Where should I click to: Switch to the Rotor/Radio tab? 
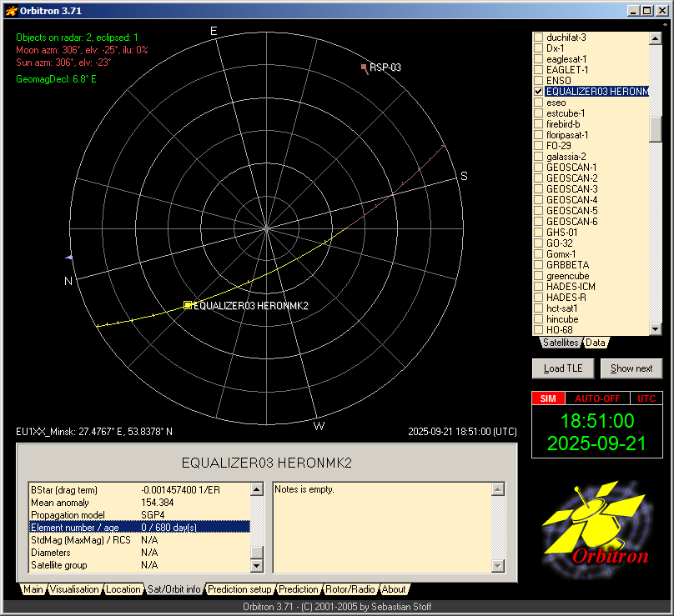350,589
